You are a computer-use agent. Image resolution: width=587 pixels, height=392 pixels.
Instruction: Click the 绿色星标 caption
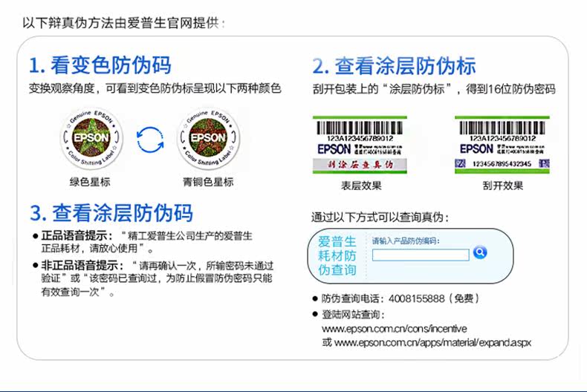(x=90, y=182)
